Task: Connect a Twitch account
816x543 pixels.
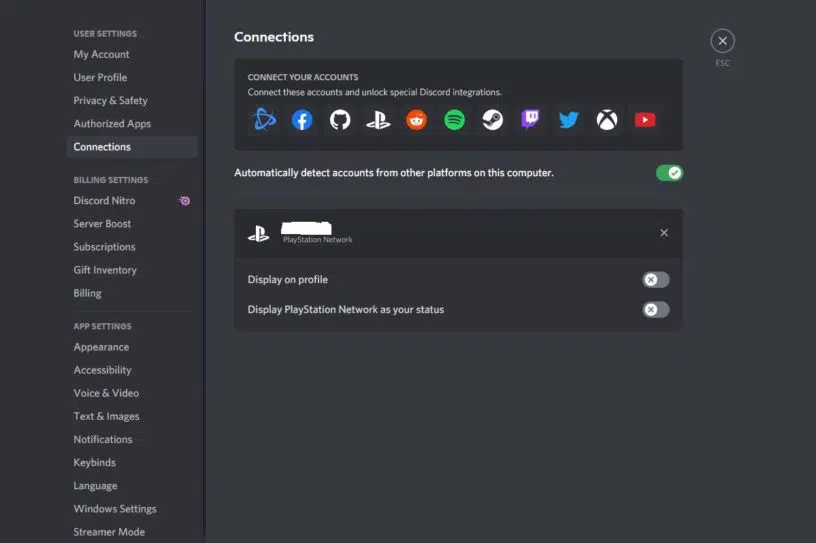Action: (x=530, y=120)
